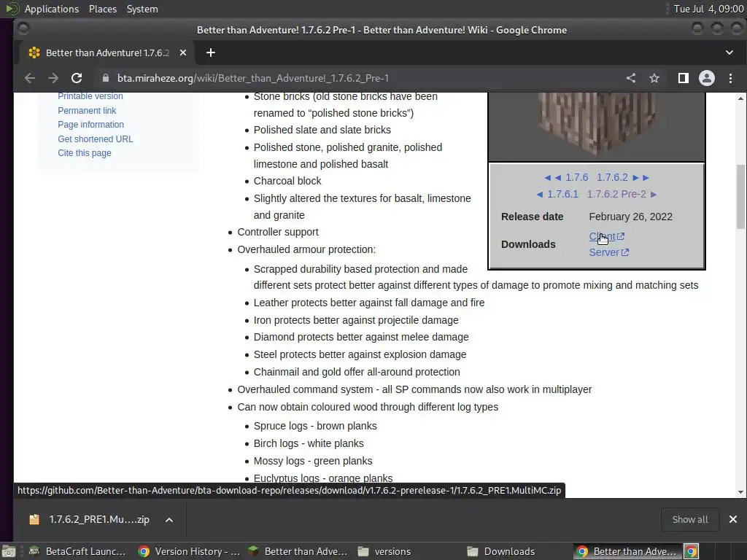The width and height of the screenshot is (747, 560).
Task: Open the System menu
Action: pyautogui.click(x=142, y=9)
